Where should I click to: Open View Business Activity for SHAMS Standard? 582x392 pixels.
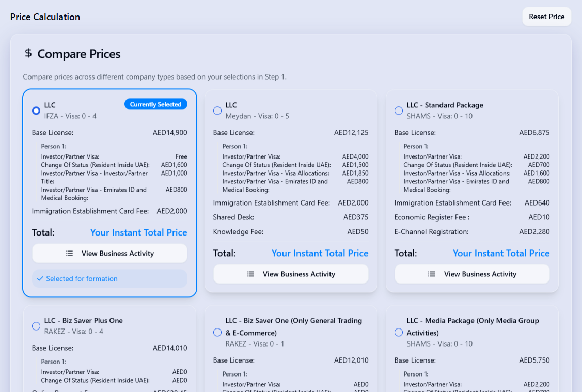[472, 274]
